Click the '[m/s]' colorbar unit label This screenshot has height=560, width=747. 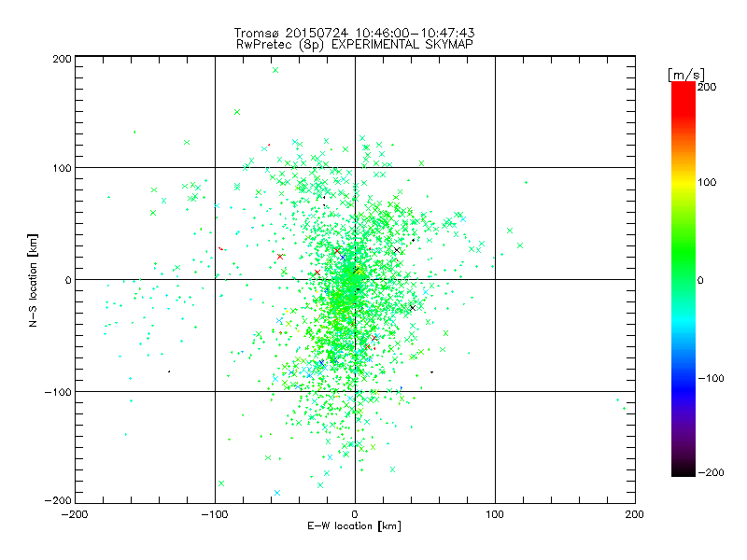686,75
